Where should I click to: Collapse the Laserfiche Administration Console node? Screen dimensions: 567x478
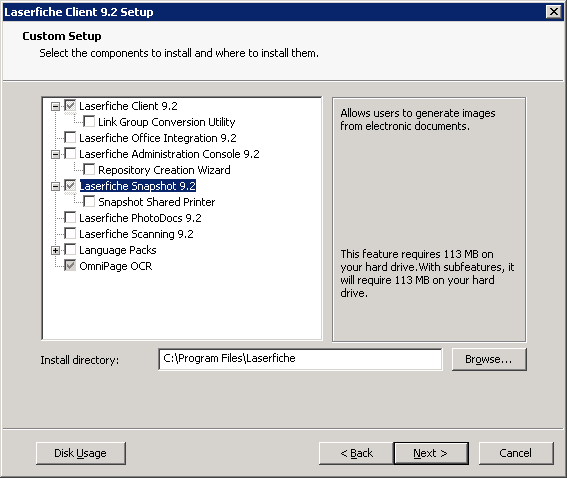55,154
